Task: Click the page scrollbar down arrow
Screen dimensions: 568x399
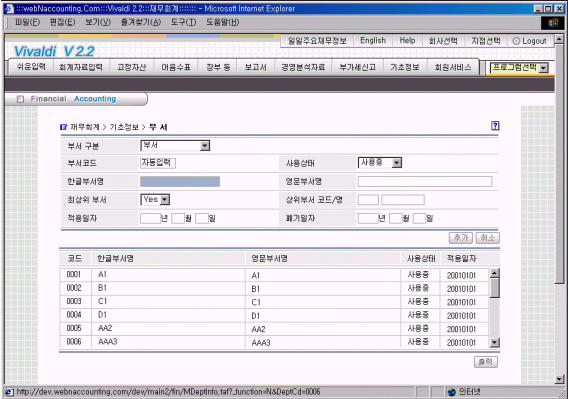Action: coord(559,379)
